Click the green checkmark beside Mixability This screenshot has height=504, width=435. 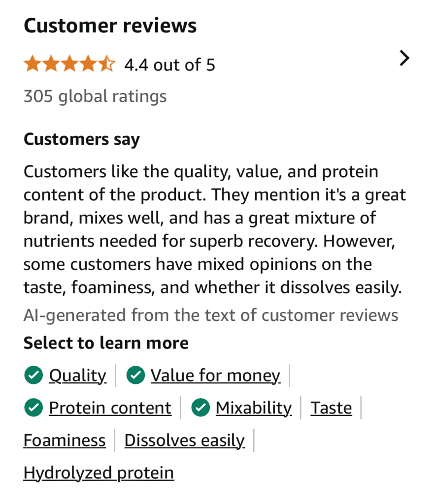[201, 408]
